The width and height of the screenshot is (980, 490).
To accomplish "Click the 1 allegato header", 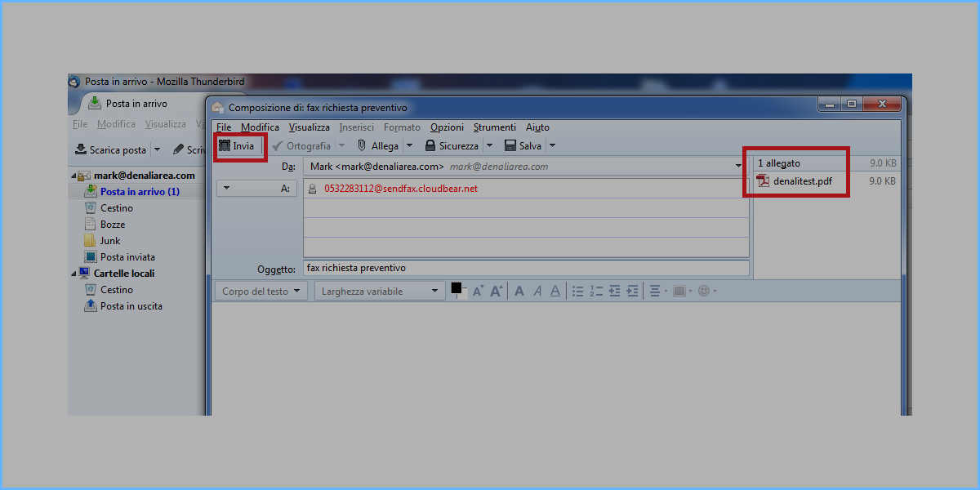I will click(x=779, y=163).
